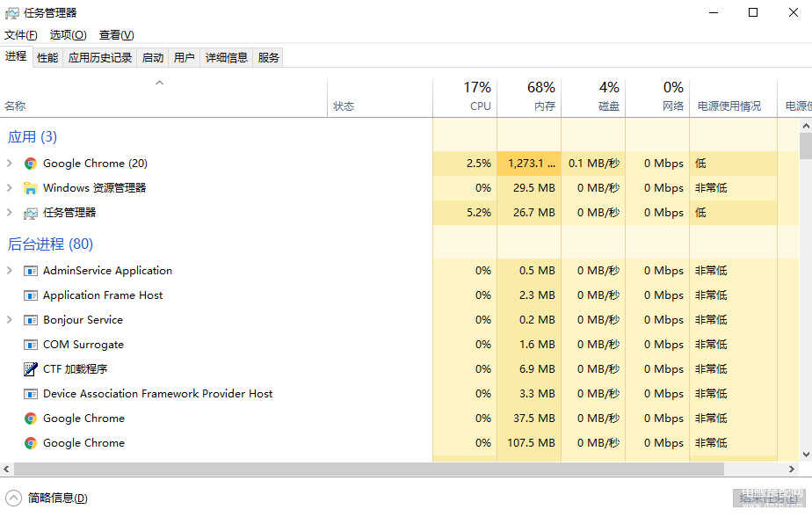The width and height of the screenshot is (812, 517).
Task: Toggle the sort order arrow above 名称
Action: pos(160,83)
